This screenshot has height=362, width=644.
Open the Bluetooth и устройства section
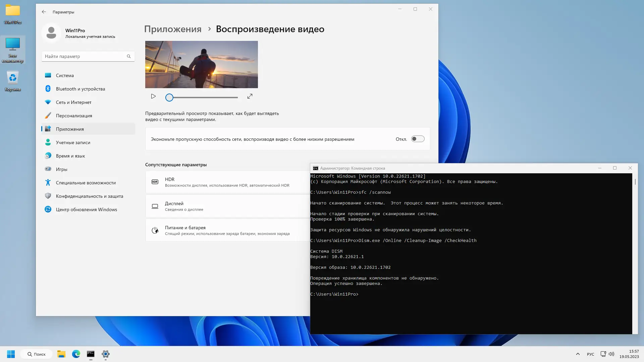(x=80, y=89)
